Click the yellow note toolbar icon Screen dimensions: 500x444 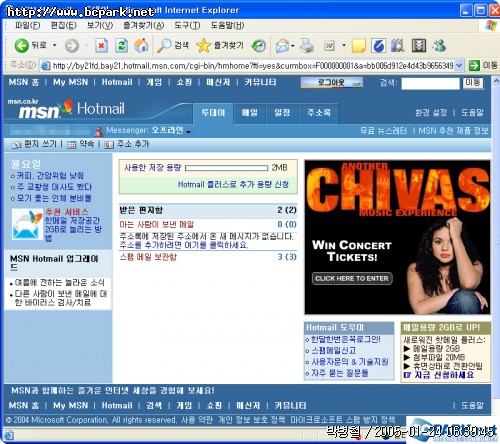coord(359,46)
